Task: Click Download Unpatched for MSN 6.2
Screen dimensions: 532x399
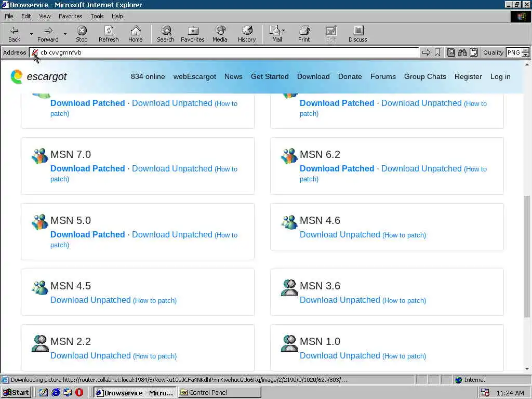Action: 421,168
